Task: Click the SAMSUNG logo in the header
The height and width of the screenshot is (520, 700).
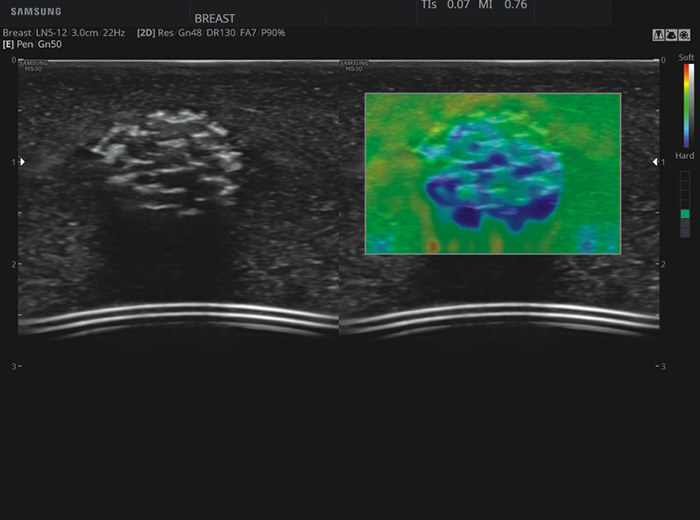Action: coord(36,12)
